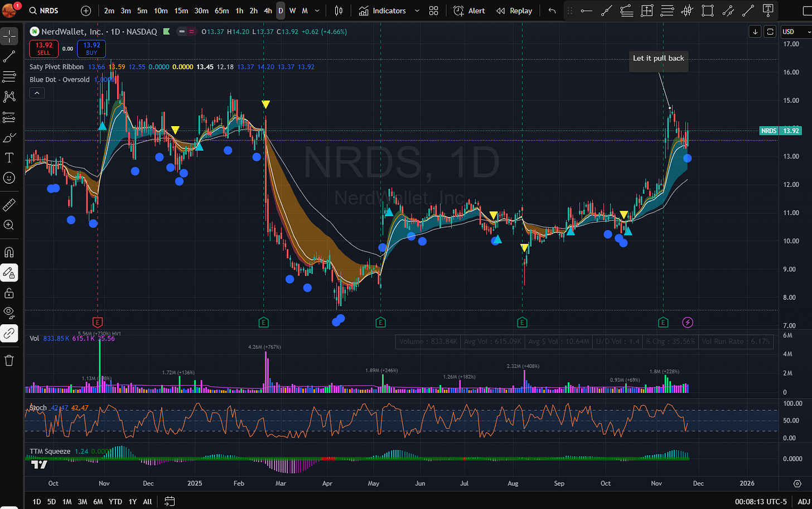Toggle lock all drawings
This screenshot has height=509, width=812.
(x=9, y=293)
